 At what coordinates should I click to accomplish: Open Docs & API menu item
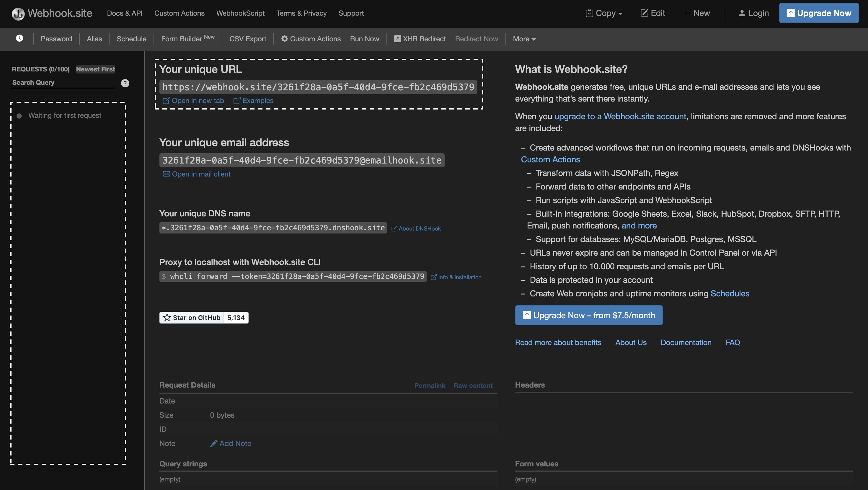click(125, 13)
